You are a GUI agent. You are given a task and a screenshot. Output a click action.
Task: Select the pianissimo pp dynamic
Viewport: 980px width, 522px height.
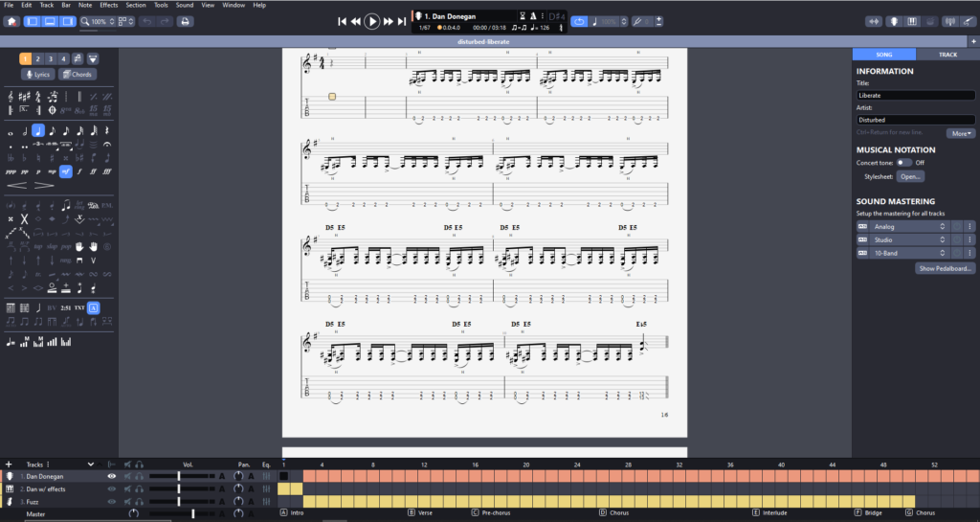pyautogui.click(x=24, y=171)
